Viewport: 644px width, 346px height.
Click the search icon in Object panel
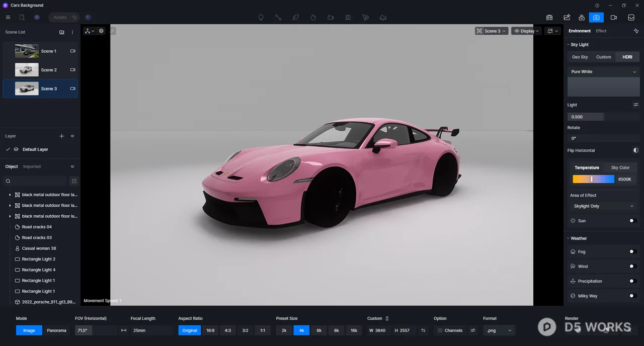point(8,181)
